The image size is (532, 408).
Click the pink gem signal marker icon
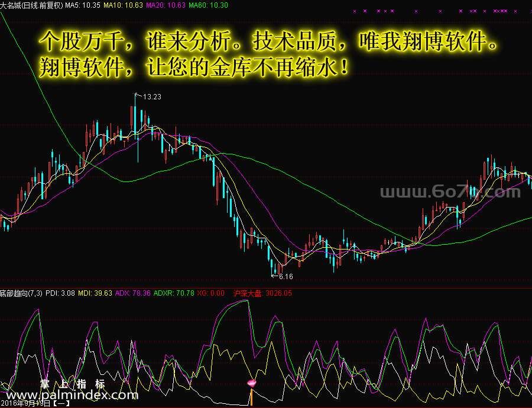[252, 384]
